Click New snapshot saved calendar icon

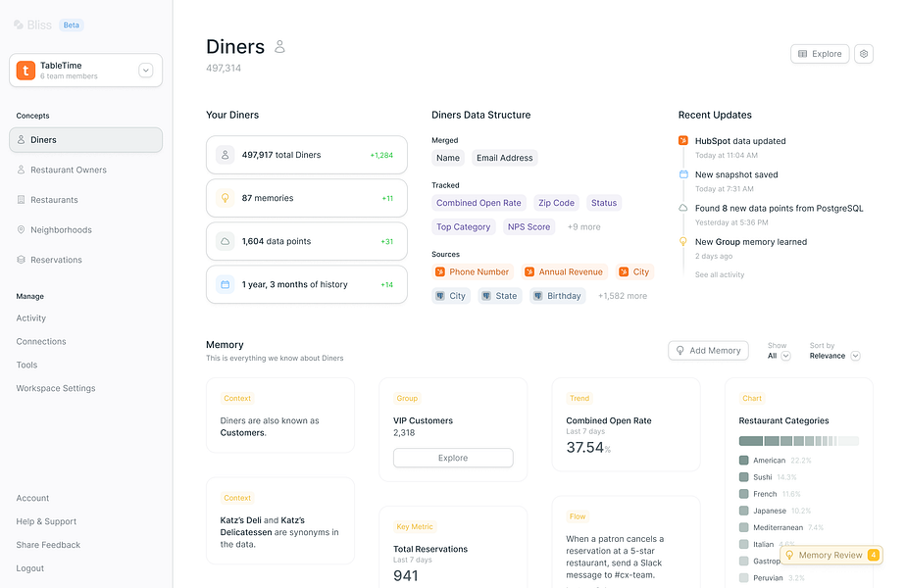[683, 173]
